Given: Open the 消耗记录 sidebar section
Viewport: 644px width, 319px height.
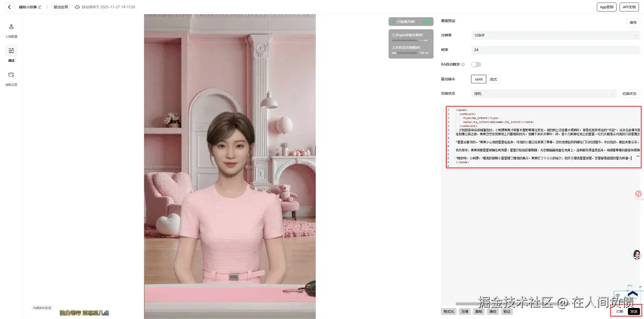Looking at the screenshot, I should click(x=11, y=78).
